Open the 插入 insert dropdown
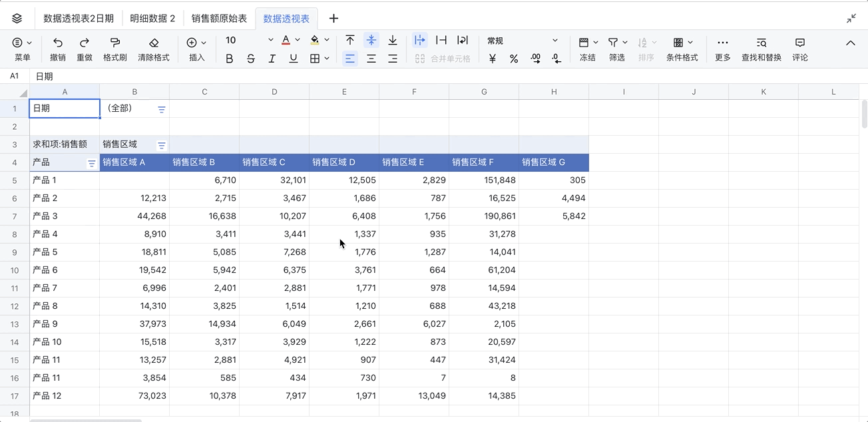Image resolution: width=868 pixels, height=422 pixels. [196, 49]
